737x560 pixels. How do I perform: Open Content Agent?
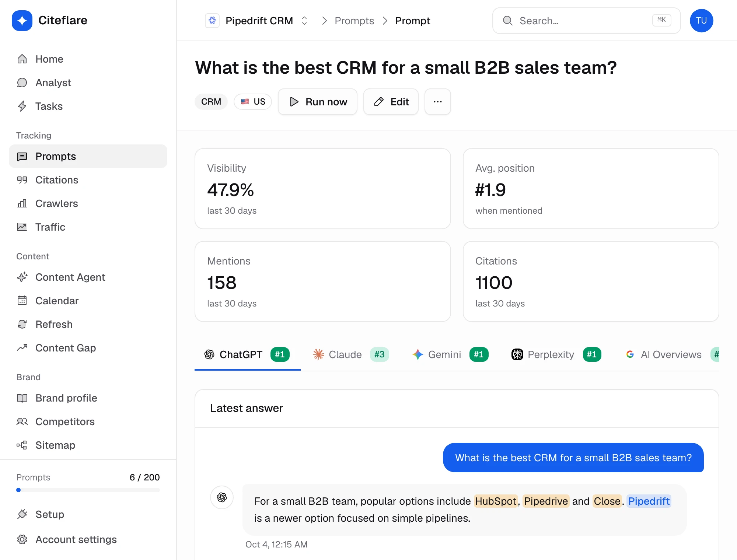point(88,277)
